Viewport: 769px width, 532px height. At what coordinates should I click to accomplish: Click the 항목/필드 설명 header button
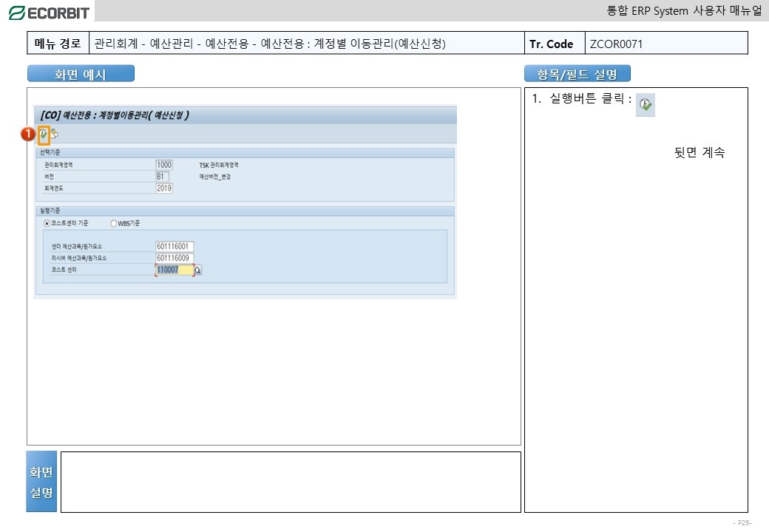577,74
